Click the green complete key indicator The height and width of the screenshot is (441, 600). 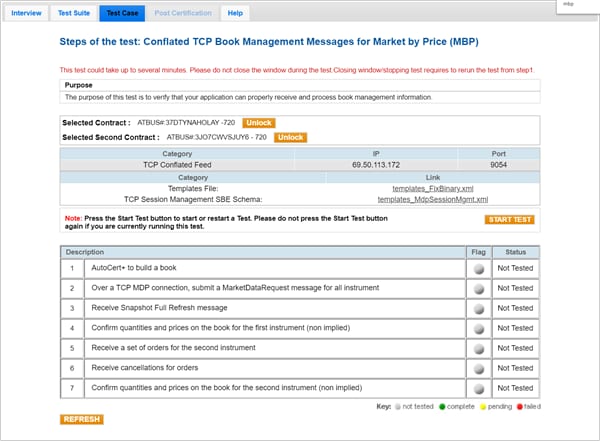point(440,408)
